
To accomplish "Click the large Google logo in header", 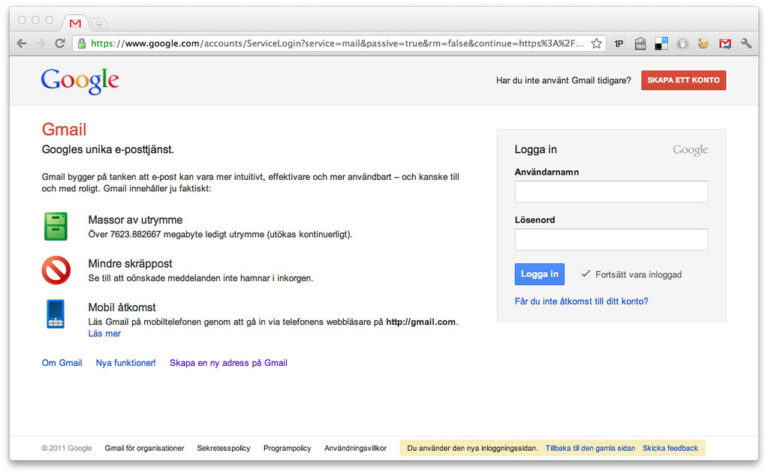I will 80,81.
